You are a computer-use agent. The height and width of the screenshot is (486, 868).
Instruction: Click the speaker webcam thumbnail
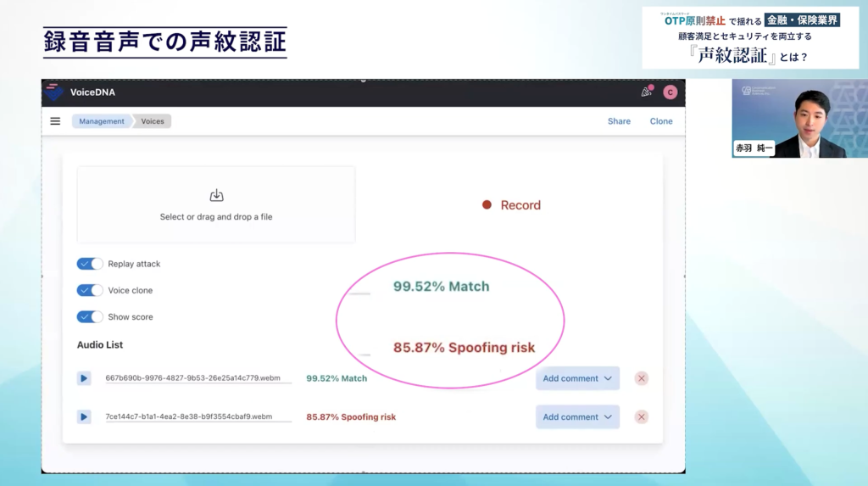799,118
